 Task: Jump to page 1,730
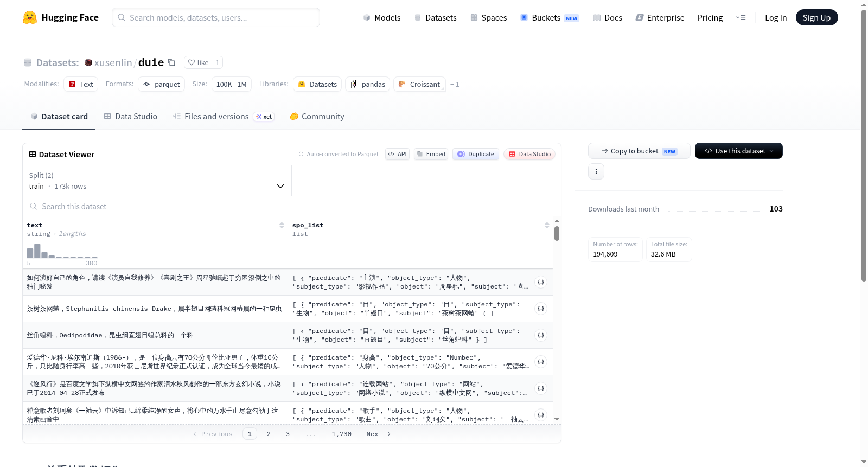pyautogui.click(x=342, y=434)
